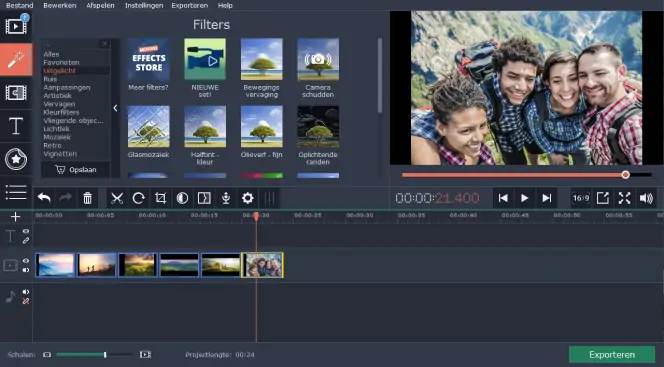
Task: Select the Aanpassingen filter category
Action: click(66, 87)
